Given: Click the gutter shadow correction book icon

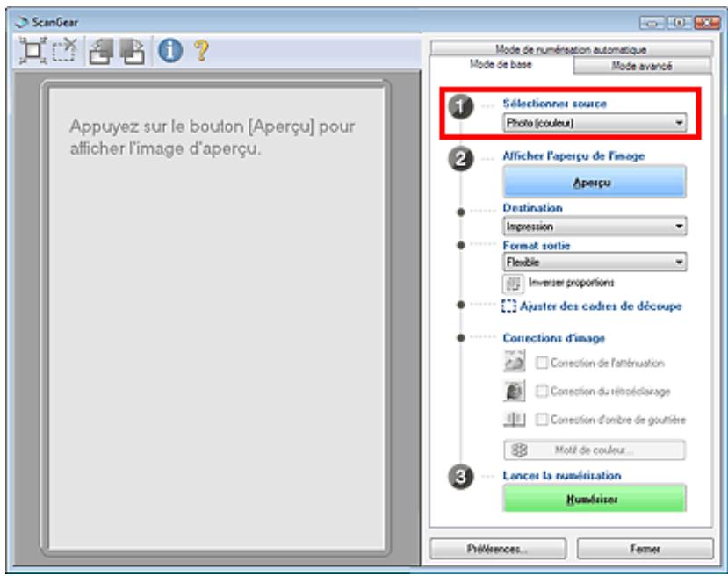Looking at the screenshot, I should pos(514,419).
